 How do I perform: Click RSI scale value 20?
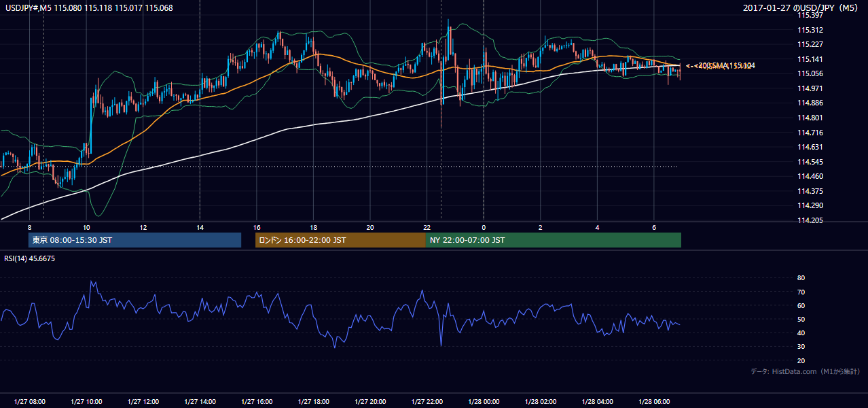801,360
